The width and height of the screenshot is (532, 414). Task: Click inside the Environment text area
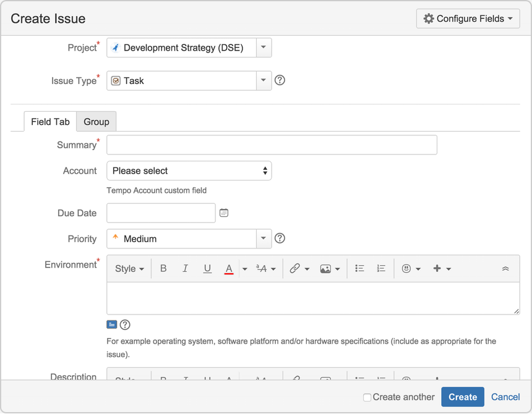pos(313,298)
